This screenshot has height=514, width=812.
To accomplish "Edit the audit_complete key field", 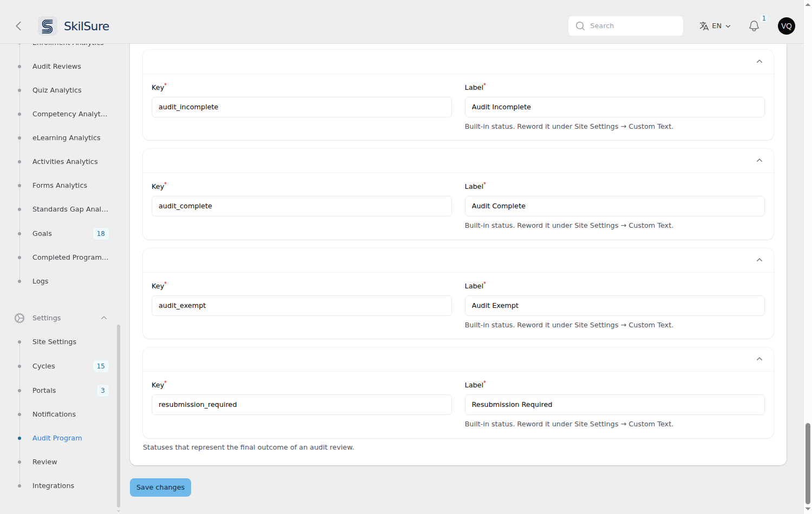I will point(302,206).
